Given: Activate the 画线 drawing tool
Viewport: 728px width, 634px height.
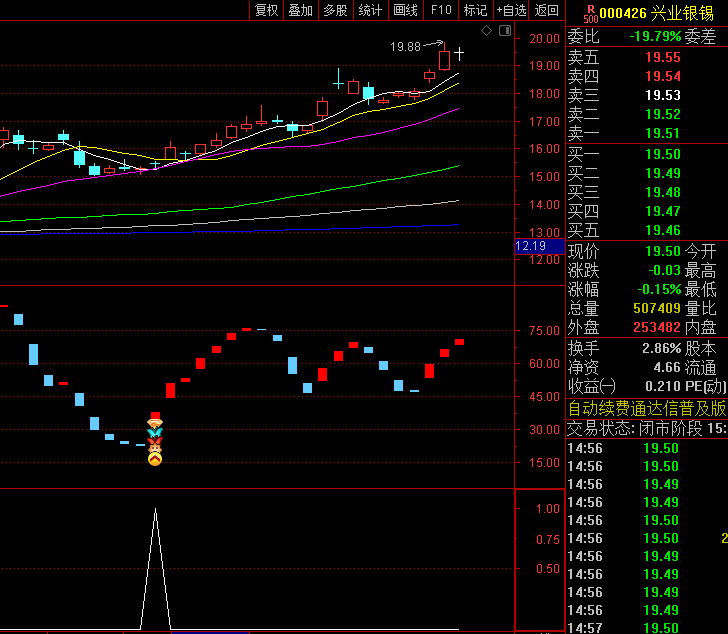Looking at the screenshot, I should pyautogui.click(x=405, y=10).
